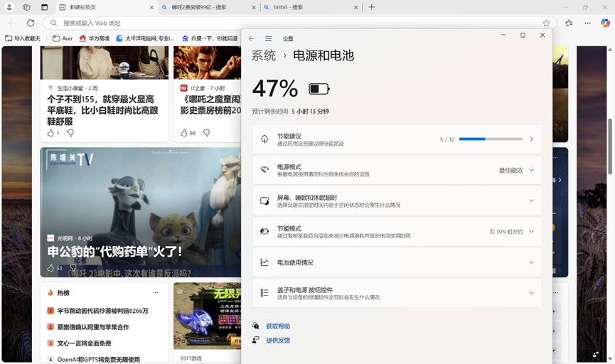
Task: Refresh the browser page
Action: coord(31,23)
